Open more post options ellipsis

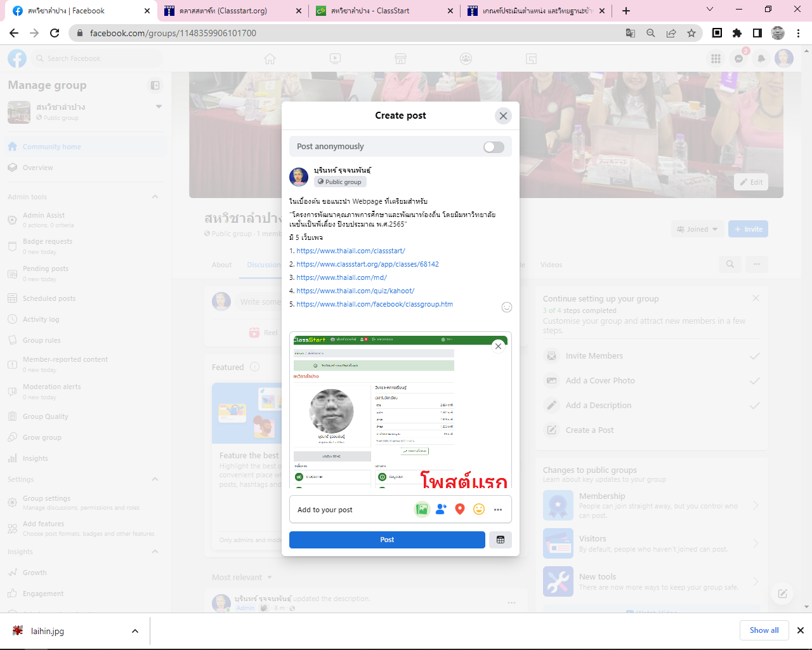(x=498, y=509)
